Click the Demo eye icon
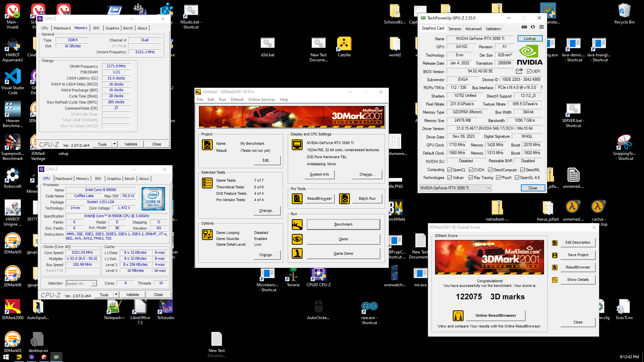The image size is (644, 362). [x=297, y=239]
